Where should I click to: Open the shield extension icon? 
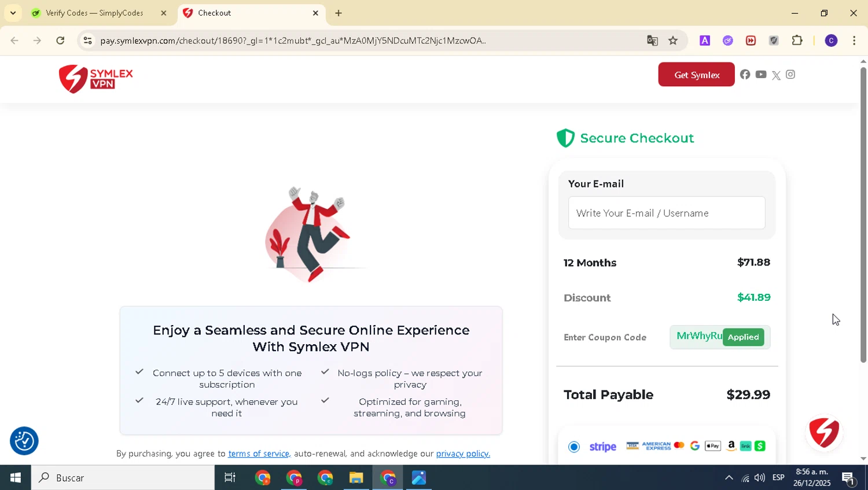tap(774, 40)
